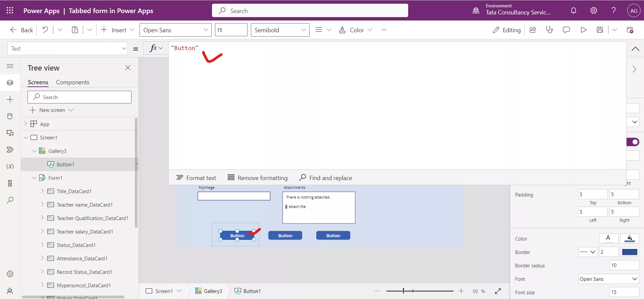Open the help question mark
Screen dimensions: 644x299
[x=613, y=10]
